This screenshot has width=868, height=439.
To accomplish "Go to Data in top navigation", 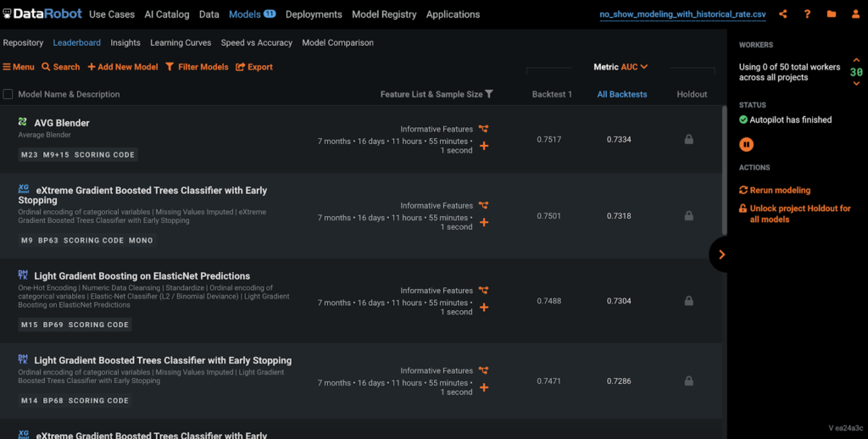I will point(209,15).
